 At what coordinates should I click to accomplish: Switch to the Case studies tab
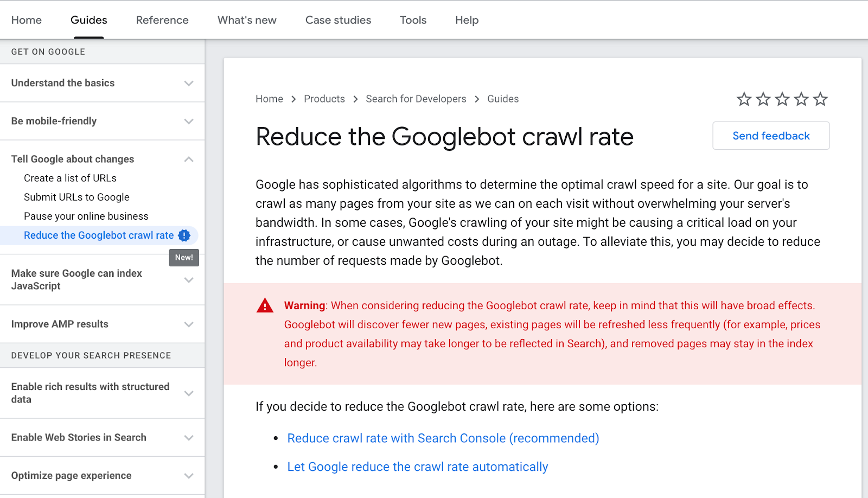coord(338,20)
